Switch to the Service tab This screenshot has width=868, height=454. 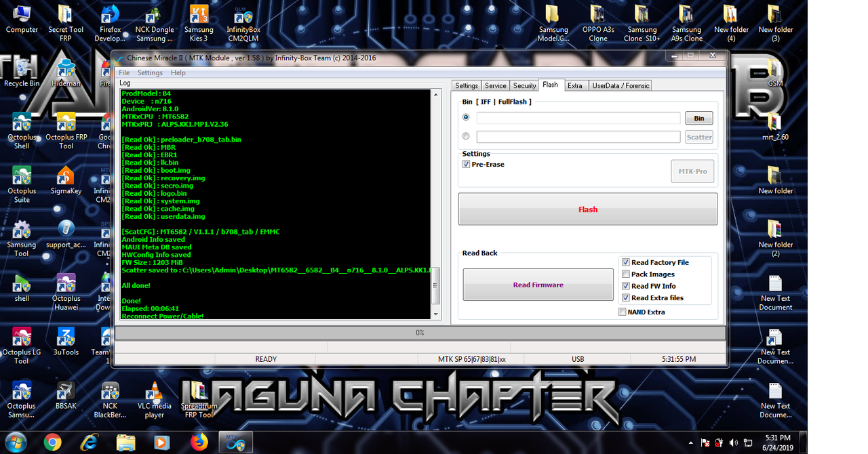496,85
